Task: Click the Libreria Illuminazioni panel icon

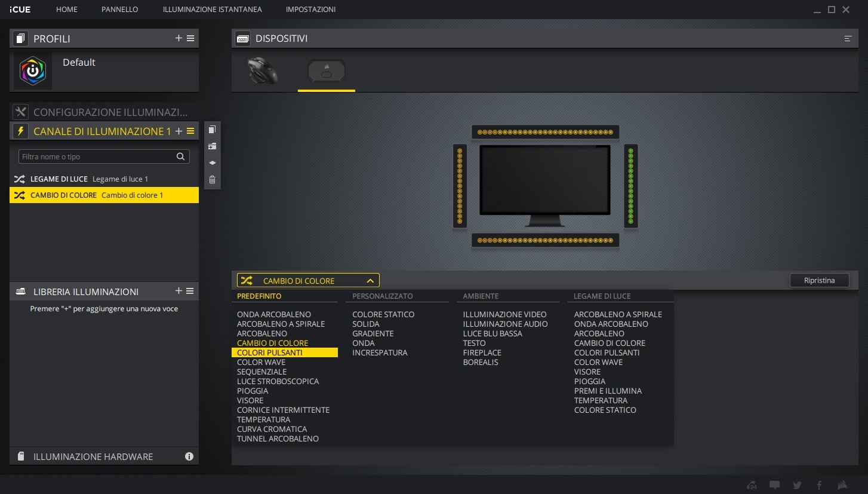Action: (20, 292)
